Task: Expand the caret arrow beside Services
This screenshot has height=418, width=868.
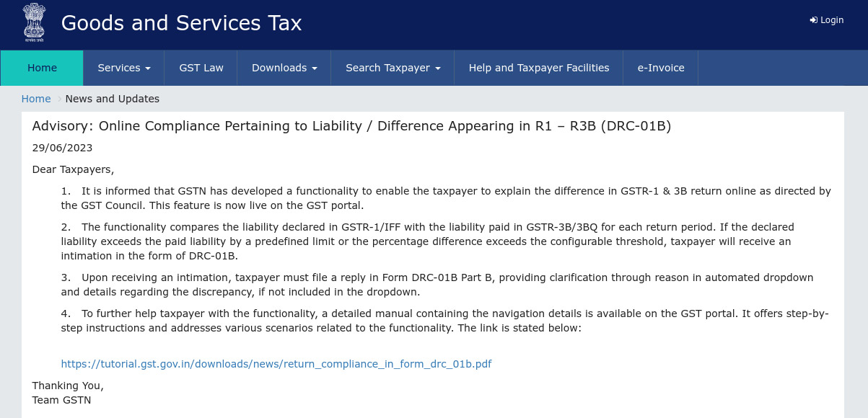Action: point(148,68)
